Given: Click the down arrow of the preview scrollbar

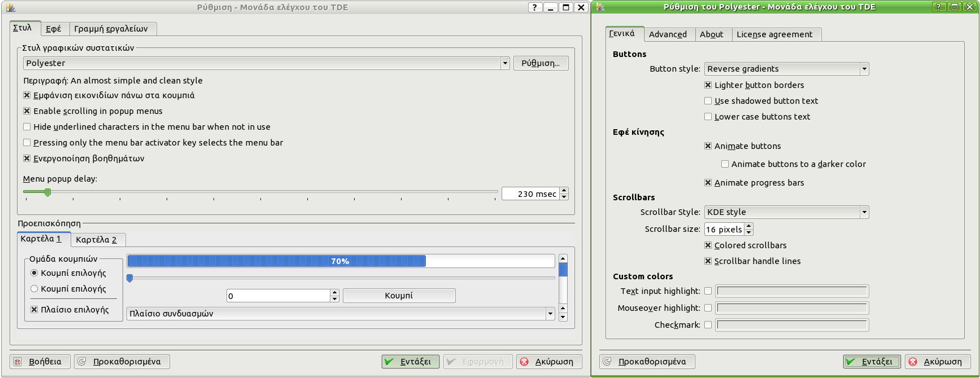Looking at the screenshot, I should [x=563, y=317].
